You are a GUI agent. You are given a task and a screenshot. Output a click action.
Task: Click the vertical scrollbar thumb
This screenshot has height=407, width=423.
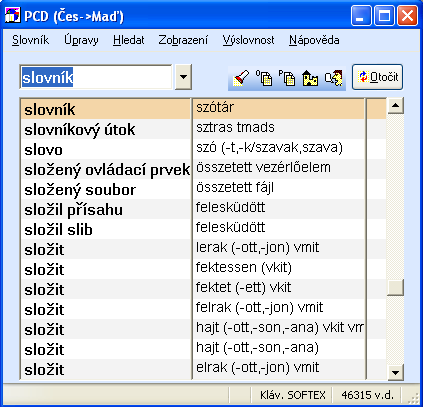[x=395, y=288]
